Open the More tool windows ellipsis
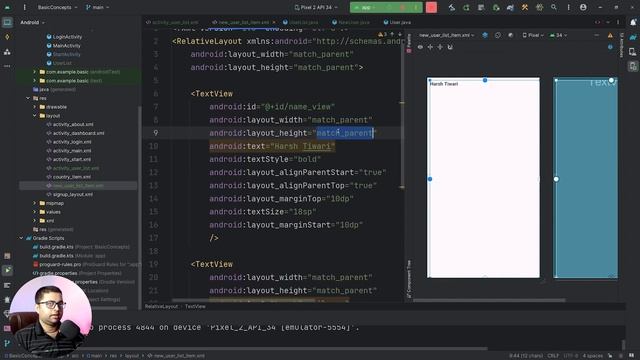Viewport: 640px width, 360px height. coord(7,66)
